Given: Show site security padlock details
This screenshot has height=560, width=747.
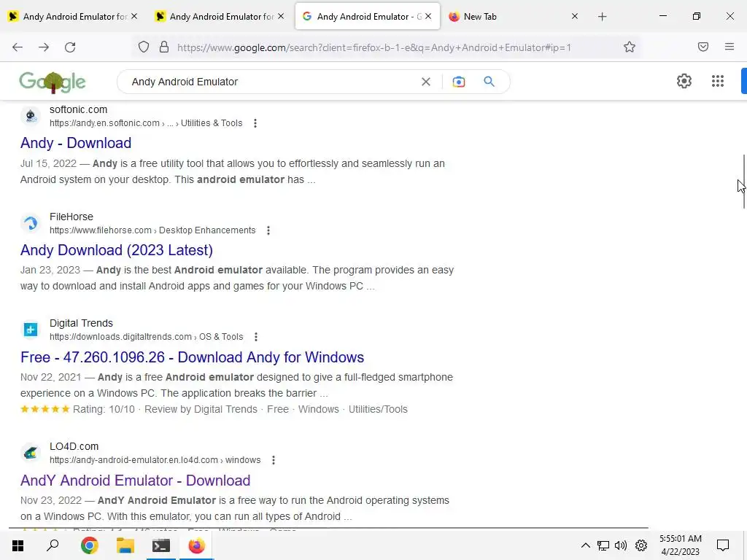Looking at the screenshot, I should pyautogui.click(x=164, y=47).
